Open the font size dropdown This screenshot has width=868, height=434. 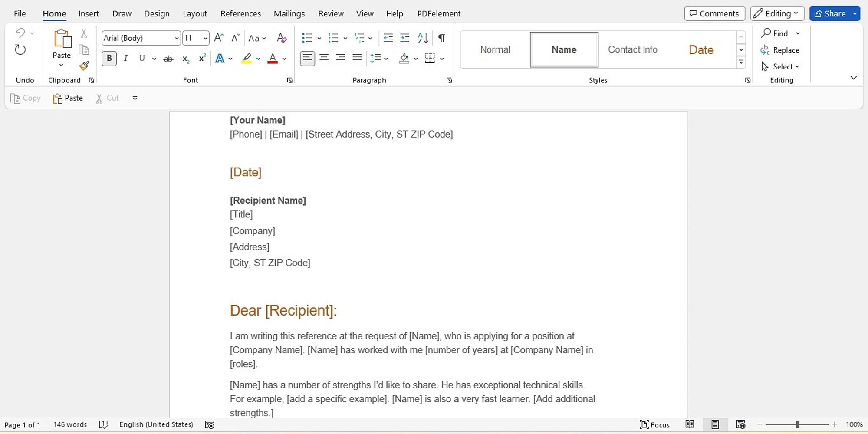(x=205, y=38)
